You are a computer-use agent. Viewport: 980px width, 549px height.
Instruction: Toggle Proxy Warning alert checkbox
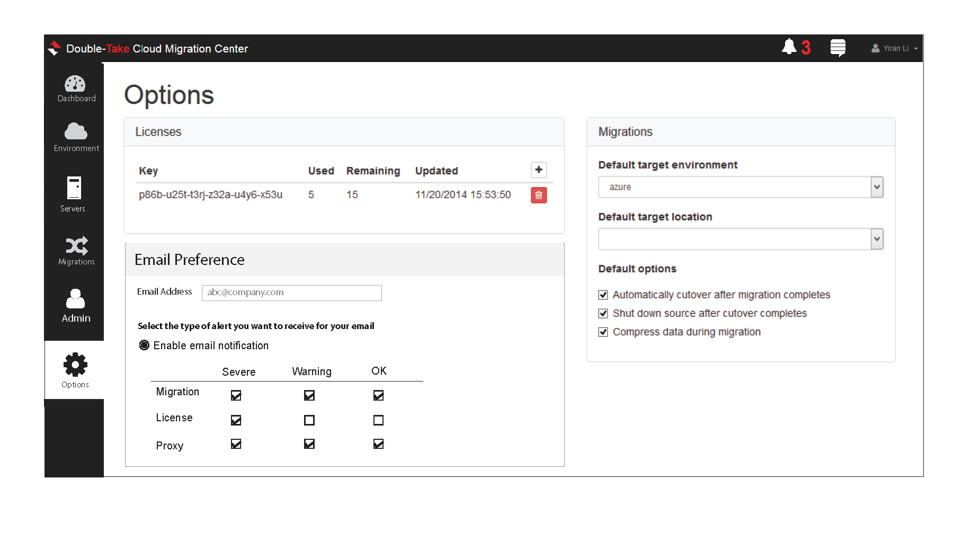click(309, 444)
